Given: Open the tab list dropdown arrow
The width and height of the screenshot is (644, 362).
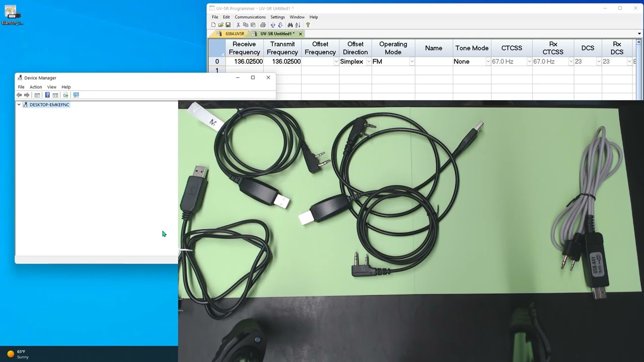Looking at the screenshot, I should pos(639,34).
